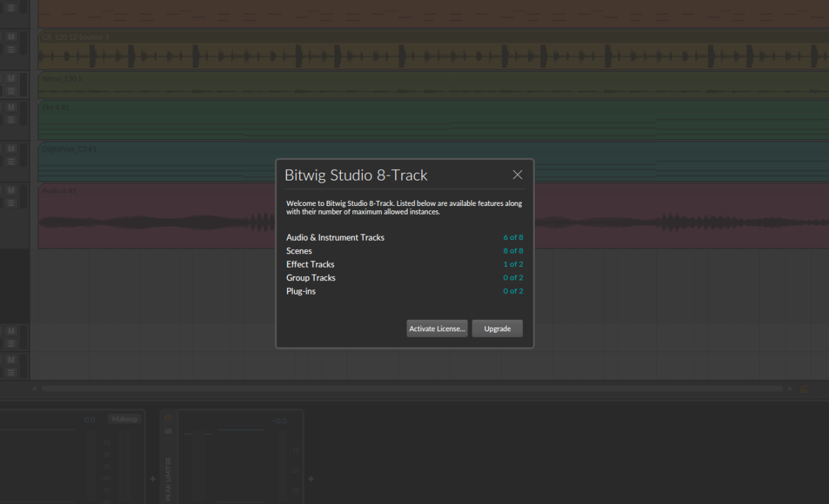Open lanes icon on FM-4 #1 track

point(11,120)
